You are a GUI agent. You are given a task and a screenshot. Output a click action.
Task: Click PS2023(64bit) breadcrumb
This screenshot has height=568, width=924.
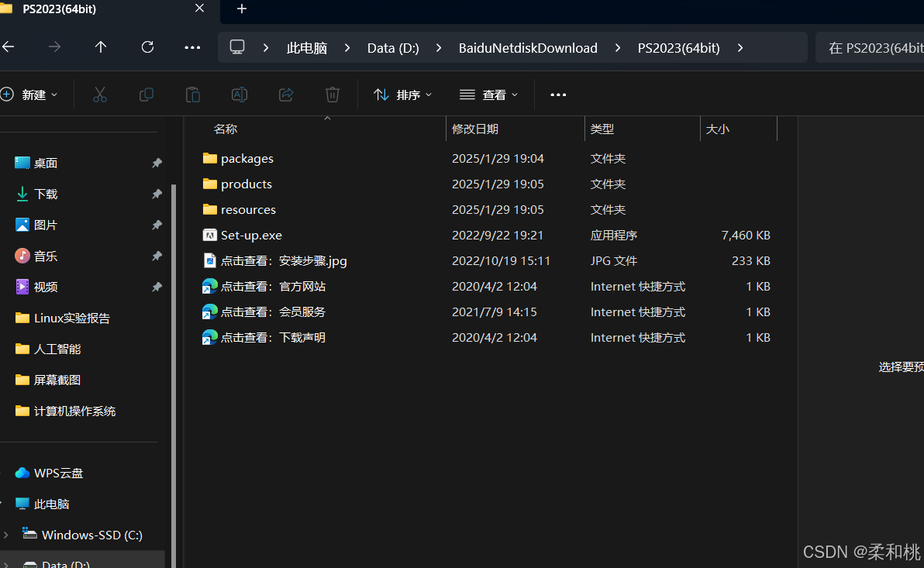coord(678,48)
